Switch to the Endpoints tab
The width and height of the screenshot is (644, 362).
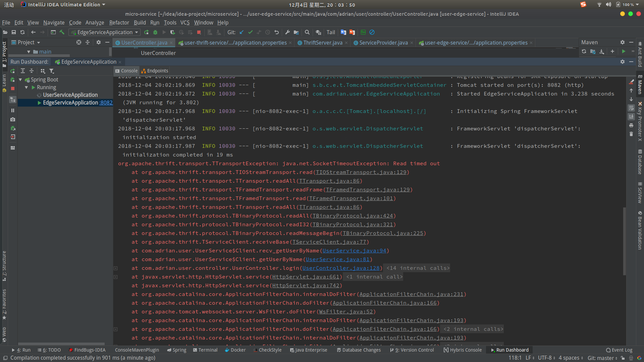154,71
